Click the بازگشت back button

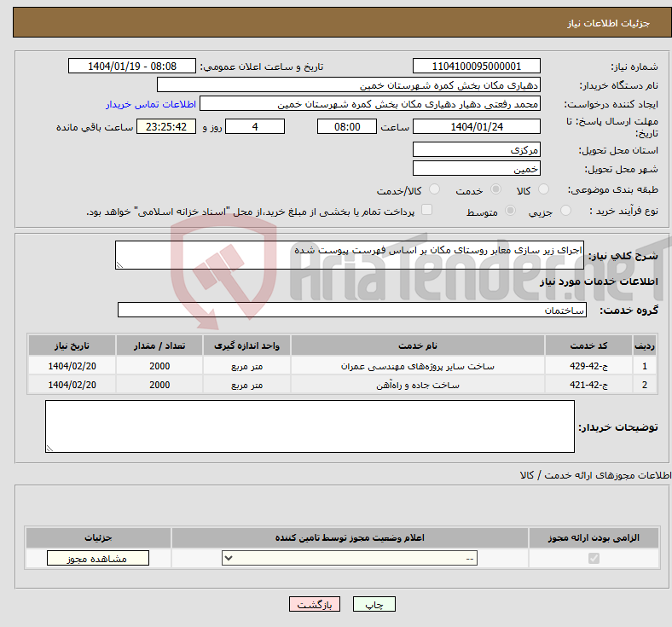(x=315, y=604)
